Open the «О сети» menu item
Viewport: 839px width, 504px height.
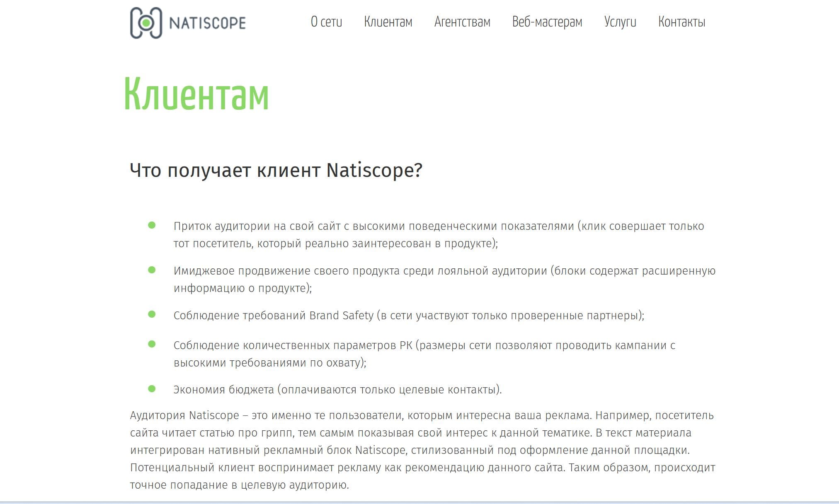click(x=326, y=22)
